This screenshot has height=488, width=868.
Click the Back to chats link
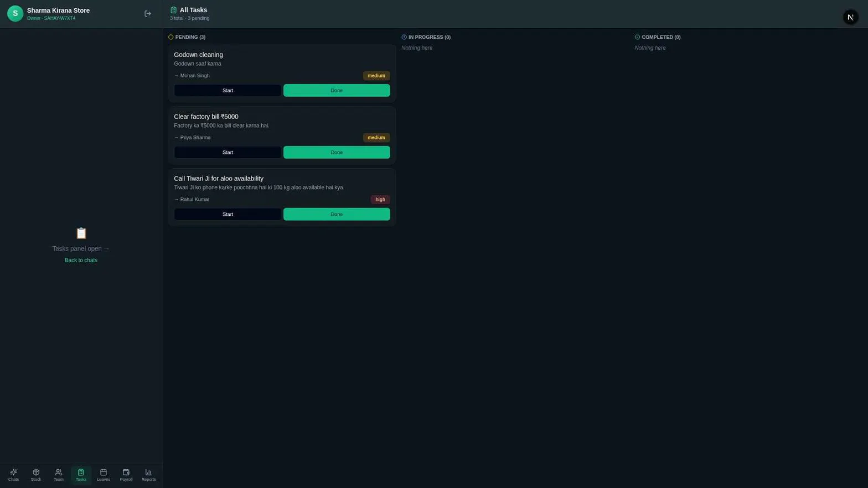click(81, 260)
